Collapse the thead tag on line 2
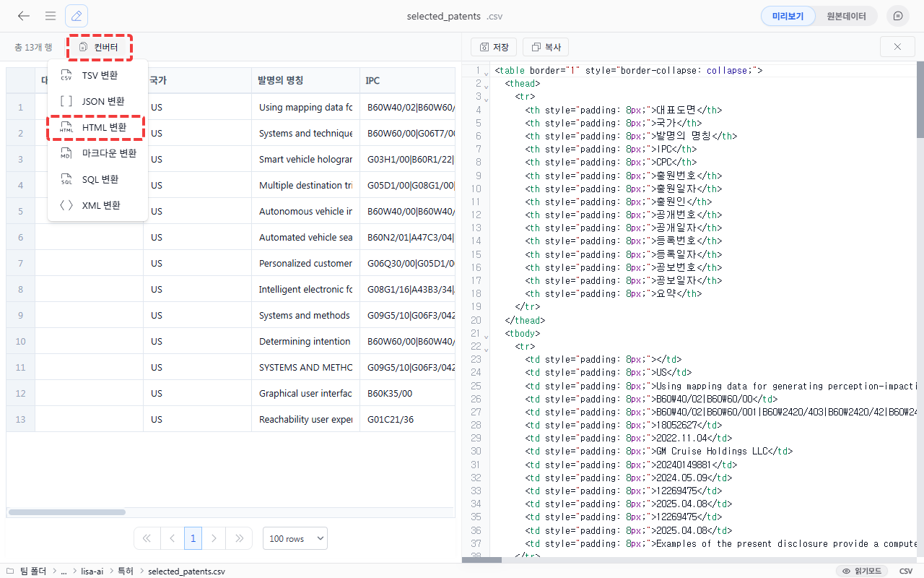The height and width of the screenshot is (578, 924). click(486, 86)
